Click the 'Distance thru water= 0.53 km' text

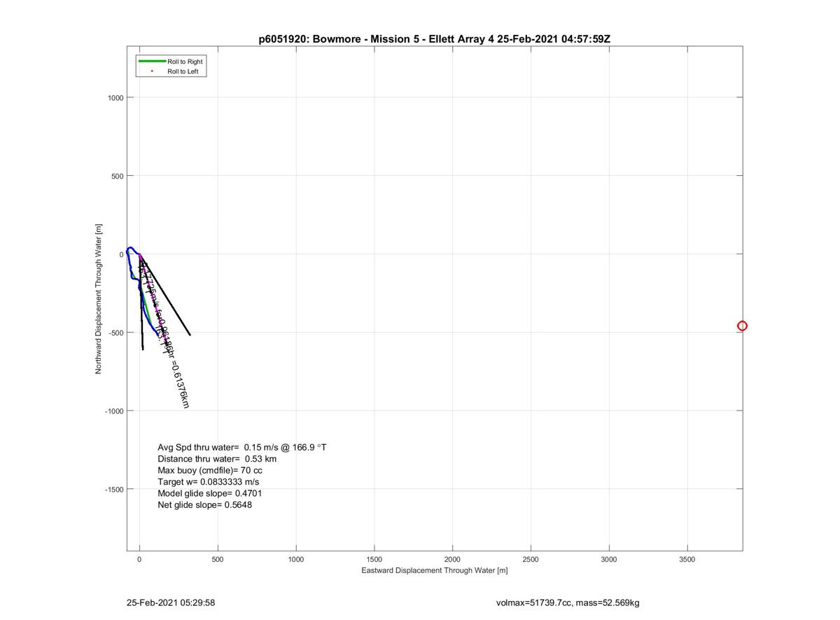coord(217,459)
